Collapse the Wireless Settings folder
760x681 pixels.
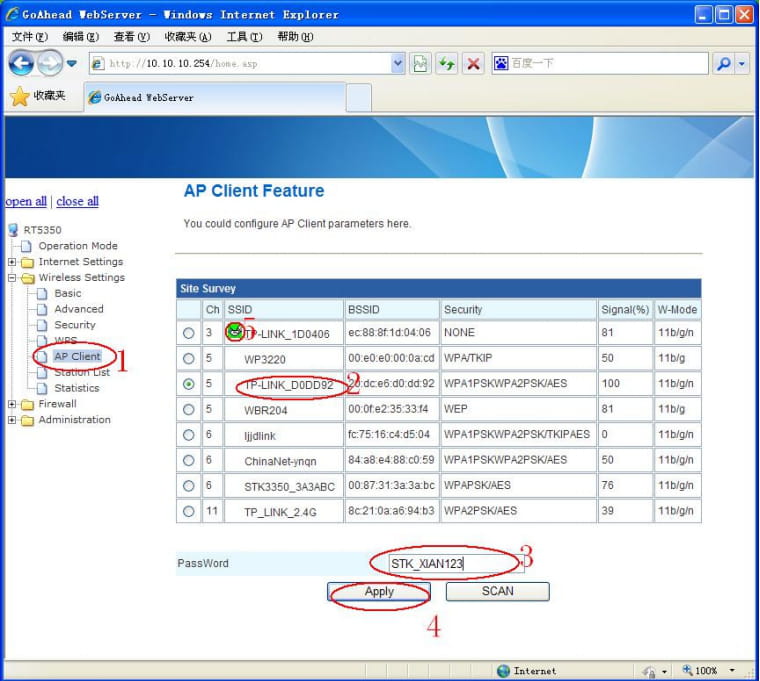coord(12,278)
